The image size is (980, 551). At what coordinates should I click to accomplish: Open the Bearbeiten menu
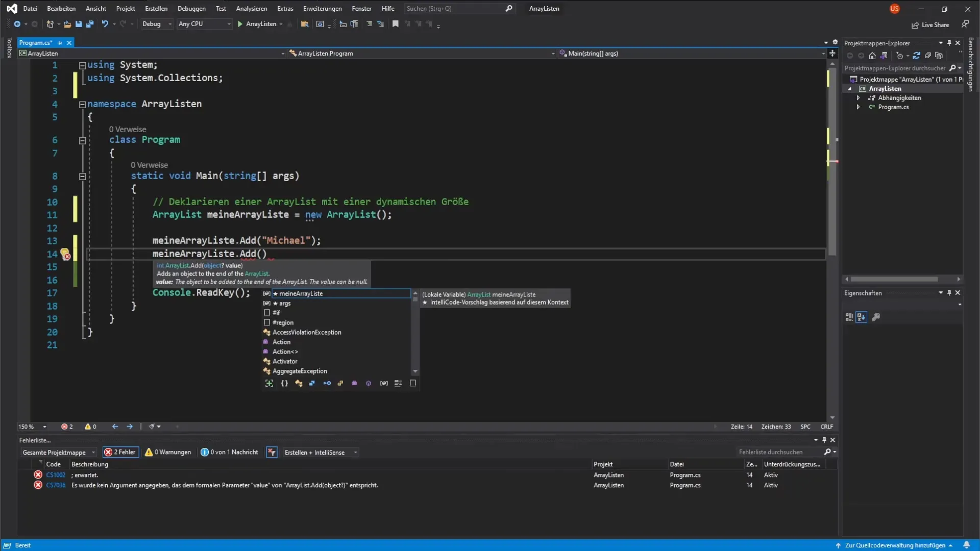pyautogui.click(x=61, y=8)
